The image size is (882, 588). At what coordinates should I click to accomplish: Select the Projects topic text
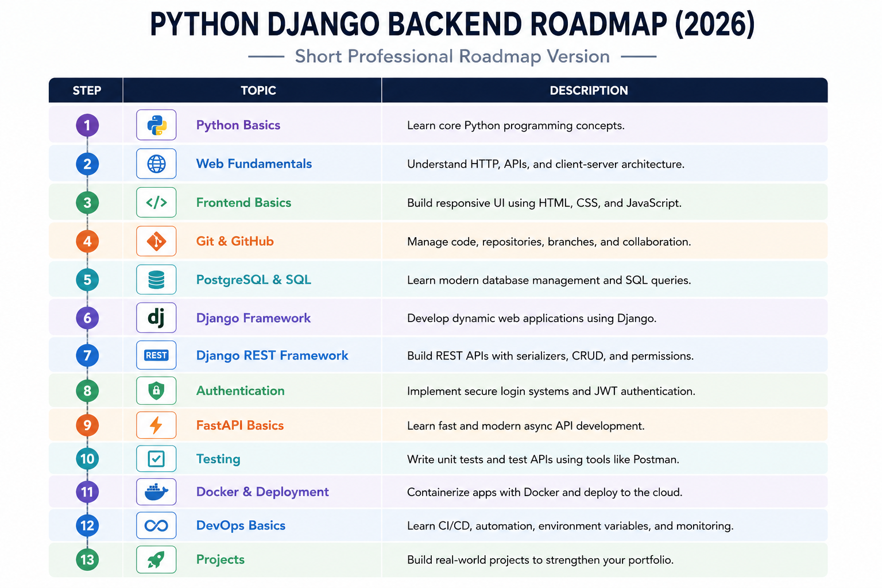(220, 560)
